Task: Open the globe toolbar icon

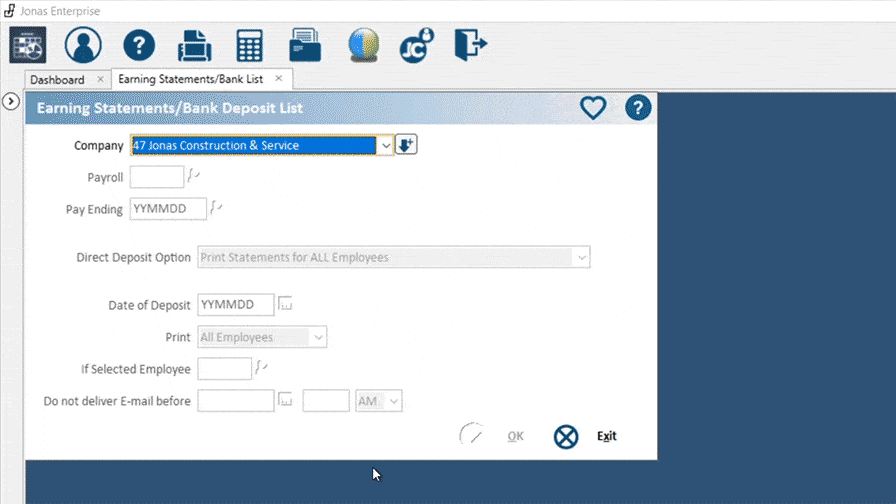Action: (x=363, y=45)
